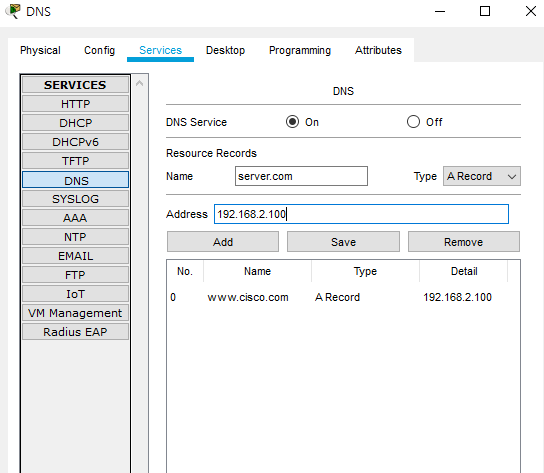Open the Desktop tab

click(225, 50)
